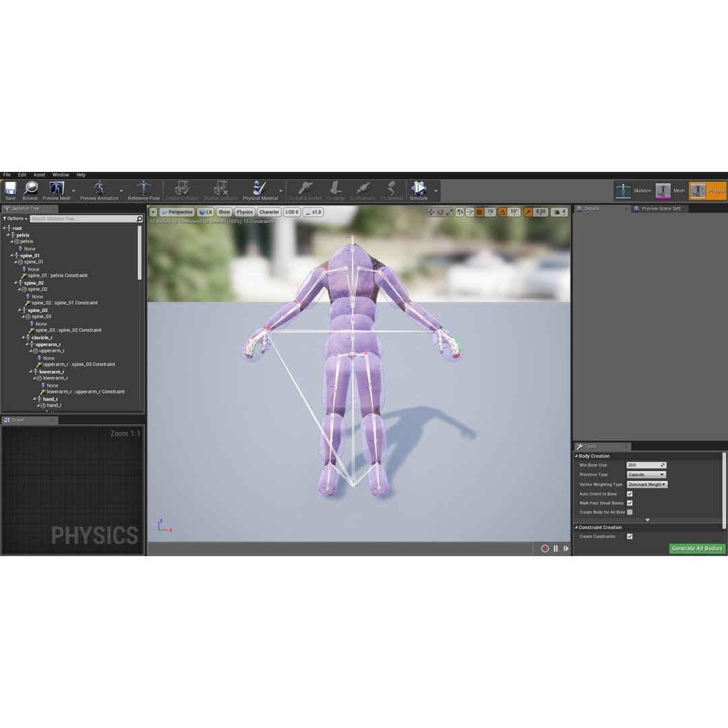728x728 pixels.
Task: Enable the Auto Orient to Bone checkbox
Action: pyautogui.click(x=630, y=493)
